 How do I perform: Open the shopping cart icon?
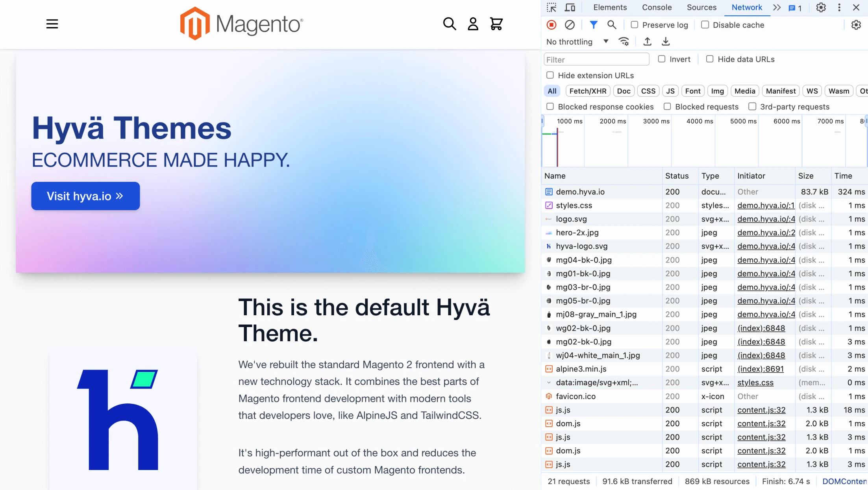pos(496,24)
